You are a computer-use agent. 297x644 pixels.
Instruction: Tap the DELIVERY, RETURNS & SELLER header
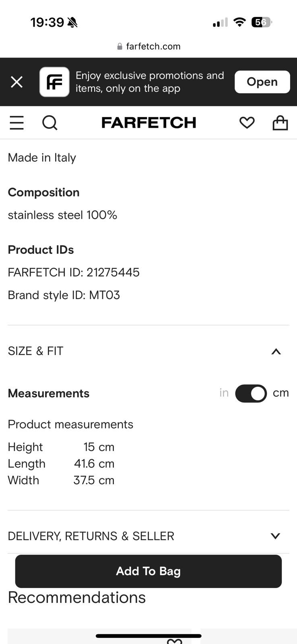tap(91, 536)
